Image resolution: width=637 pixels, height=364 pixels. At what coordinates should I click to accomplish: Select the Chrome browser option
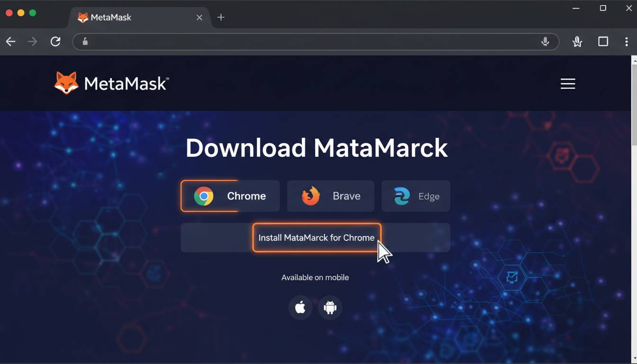[230, 196]
